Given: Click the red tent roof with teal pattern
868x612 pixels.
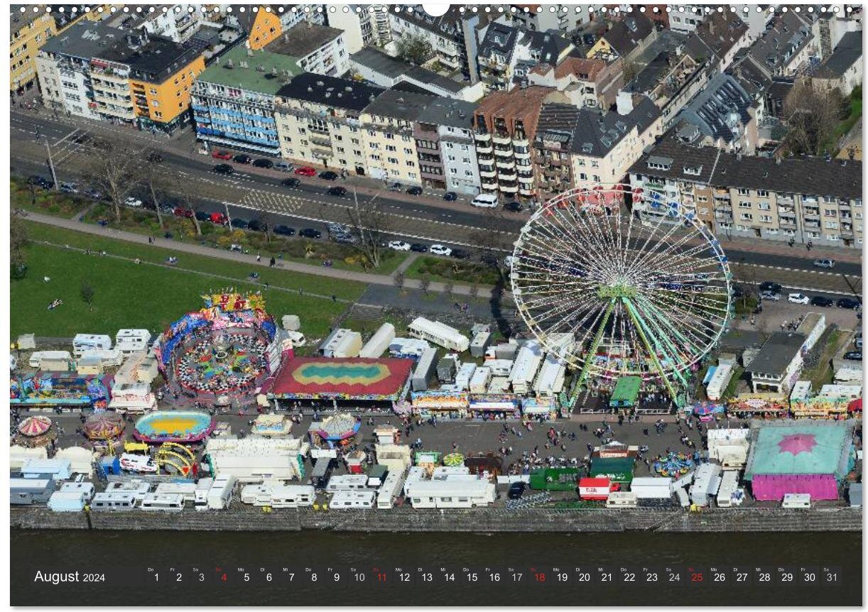Looking at the screenshot, I should point(342,376).
